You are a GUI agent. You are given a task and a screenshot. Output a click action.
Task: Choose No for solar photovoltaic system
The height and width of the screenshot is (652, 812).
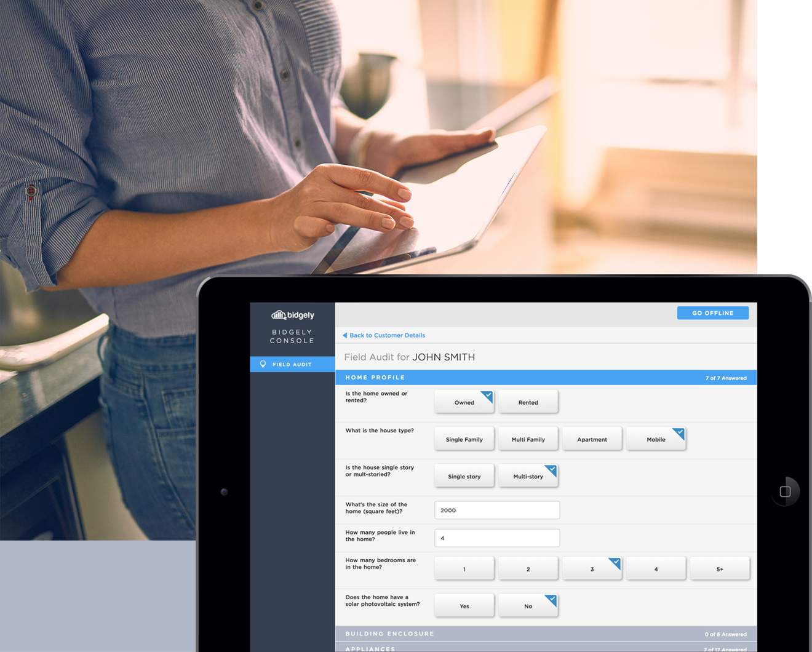(x=528, y=606)
